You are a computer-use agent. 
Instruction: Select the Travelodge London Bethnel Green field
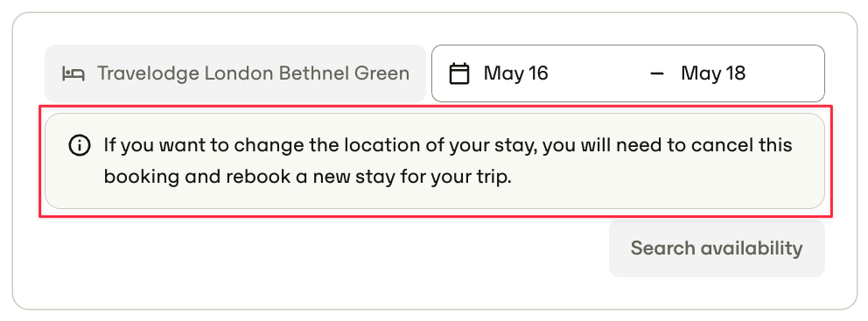click(x=235, y=73)
